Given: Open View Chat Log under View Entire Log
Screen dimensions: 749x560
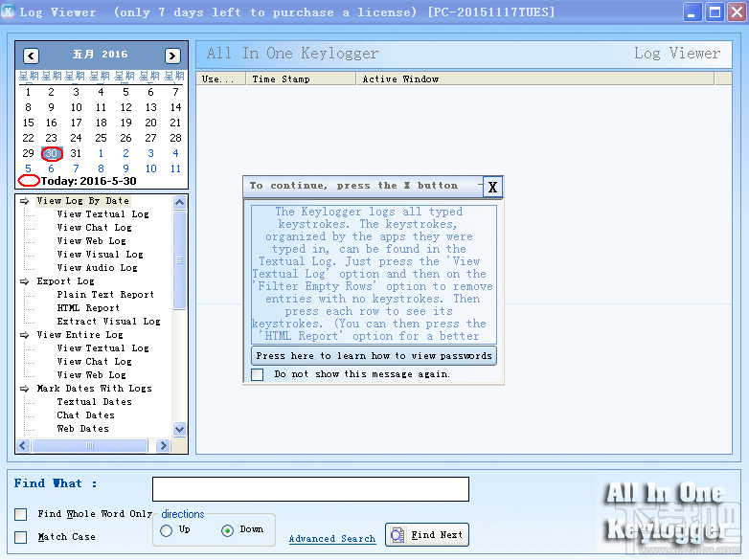Looking at the screenshot, I should [94, 362].
